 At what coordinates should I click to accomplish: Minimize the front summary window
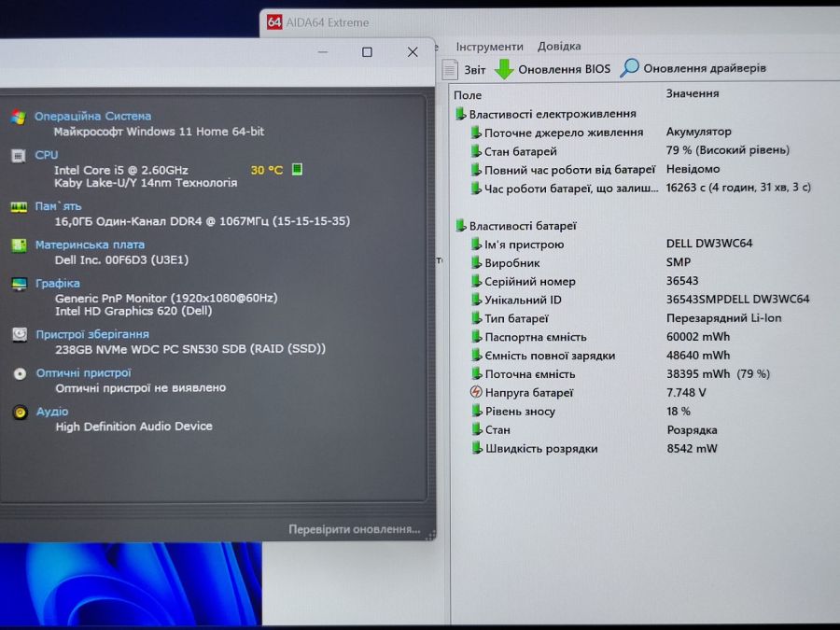[x=323, y=52]
